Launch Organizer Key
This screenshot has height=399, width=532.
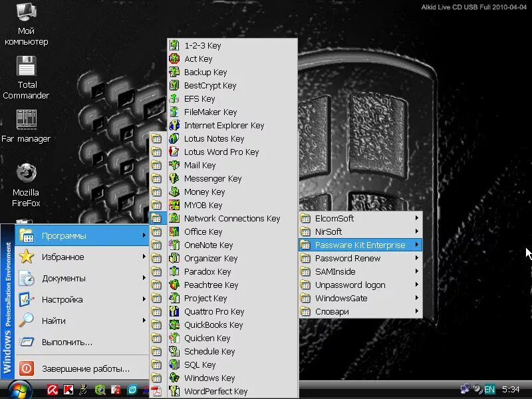[x=232, y=258]
